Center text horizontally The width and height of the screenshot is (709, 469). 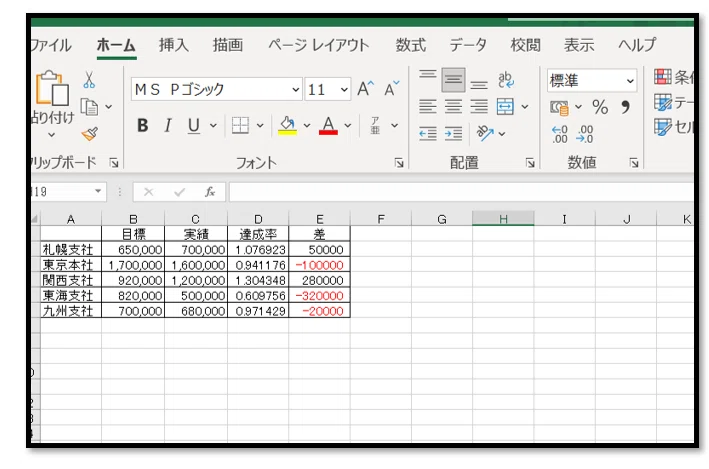point(453,107)
